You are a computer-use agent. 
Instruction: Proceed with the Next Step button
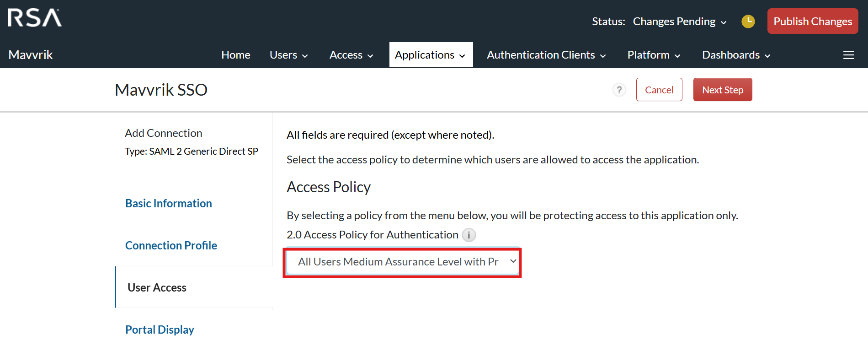tap(722, 90)
